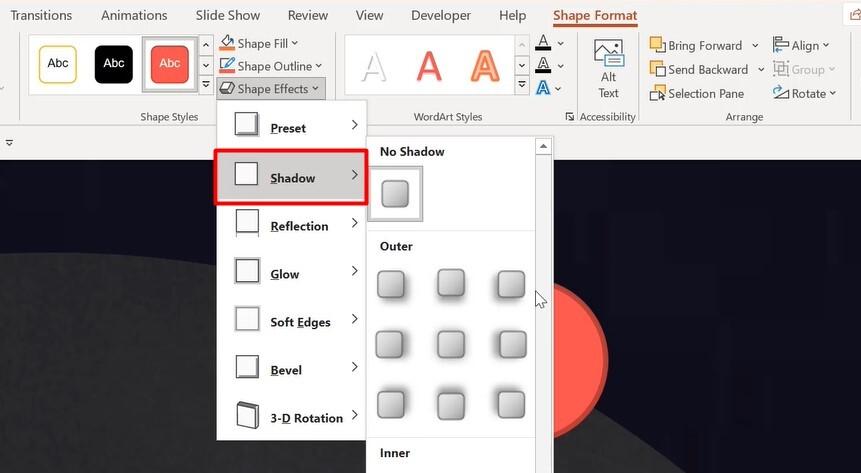Open the Glow effects submenu

click(292, 272)
